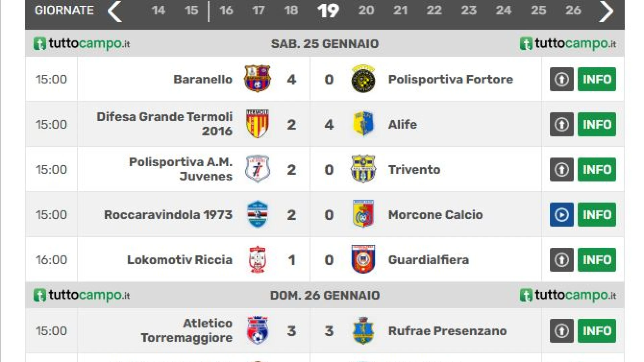The width and height of the screenshot is (644, 362).
Task: Click the Baranello team crest
Action: point(257,79)
